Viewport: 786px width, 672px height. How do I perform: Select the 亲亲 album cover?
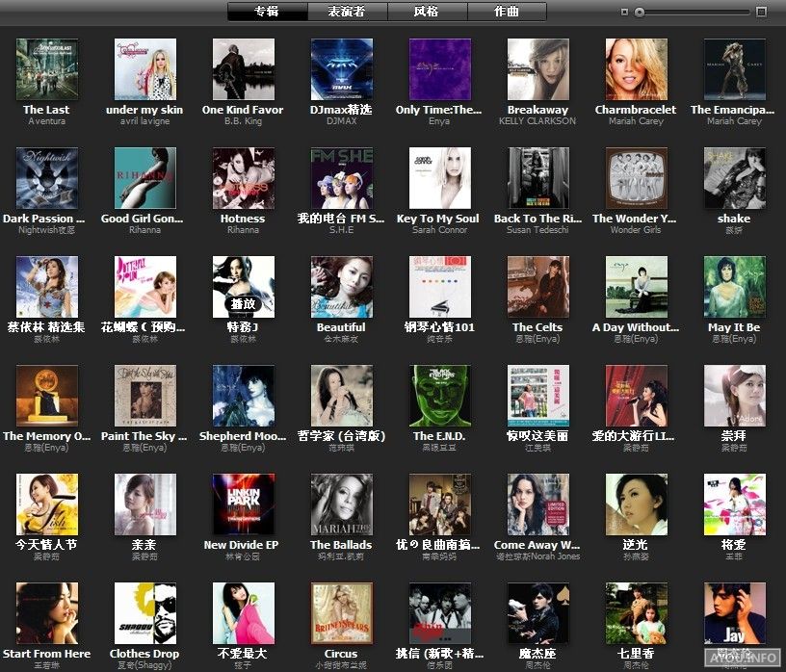tap(145, 504)
